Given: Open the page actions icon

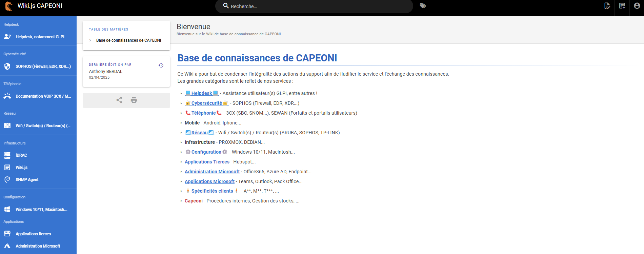Looking at the screenshot, I should 607,6.
